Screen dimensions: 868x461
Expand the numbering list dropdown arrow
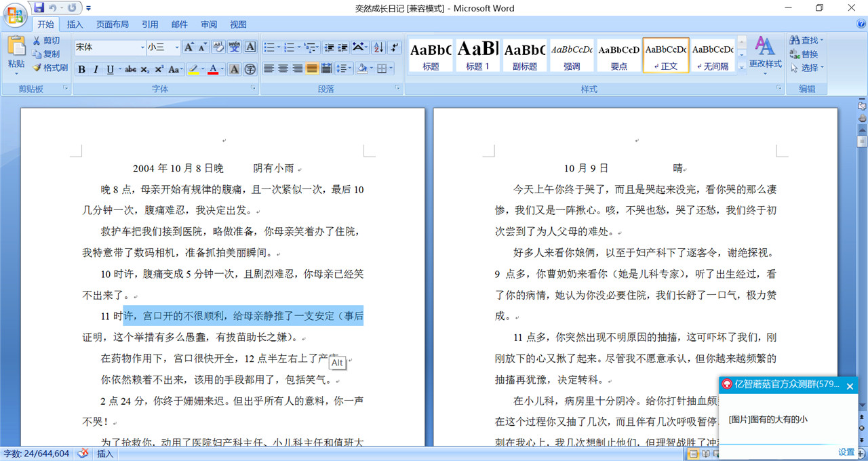pyautogui.click(x=299, y=47)
